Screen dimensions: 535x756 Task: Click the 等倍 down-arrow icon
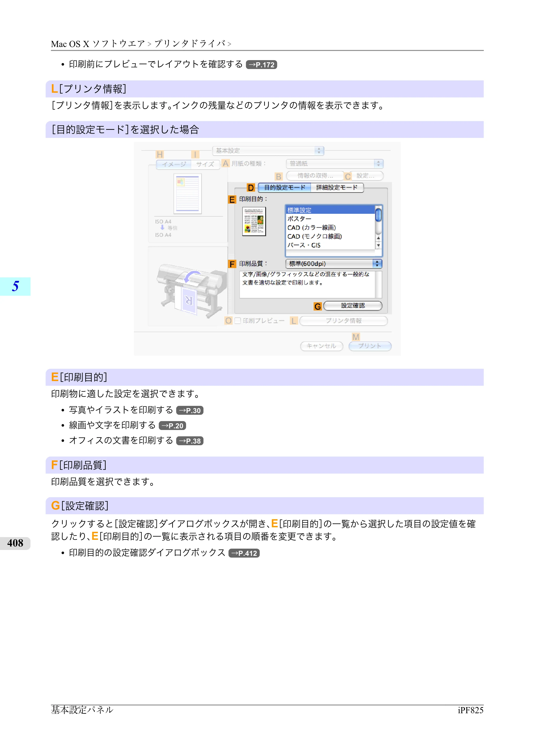click(162, 227)
